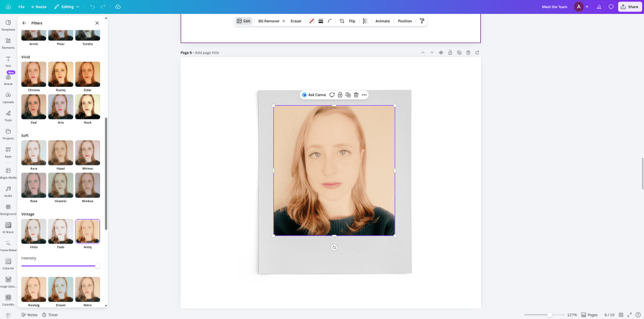
Task: Go back from Filters panel
Action: coord(25,23)
